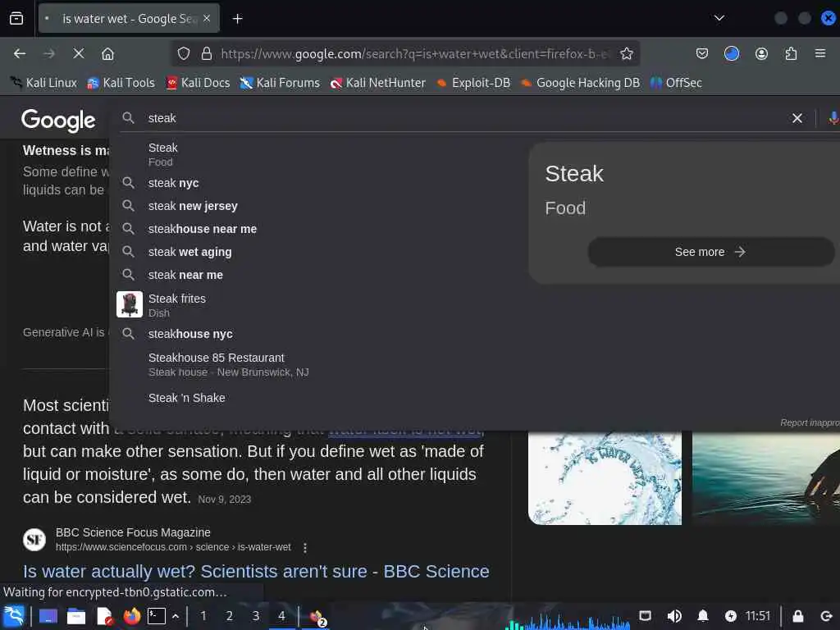The height and width of the screenshot is (630, 840).
Task: Switch to workspace 4
Action: point(282,616)
